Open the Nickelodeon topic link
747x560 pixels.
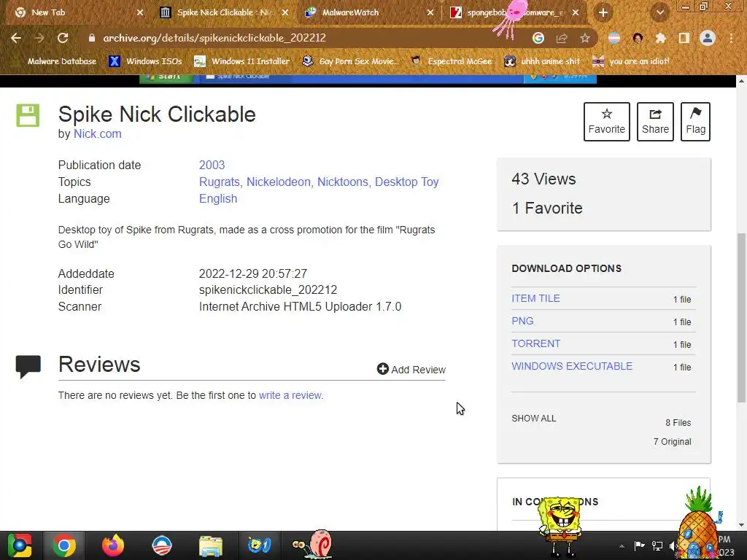pyautogui.click(x=278, y=182)
